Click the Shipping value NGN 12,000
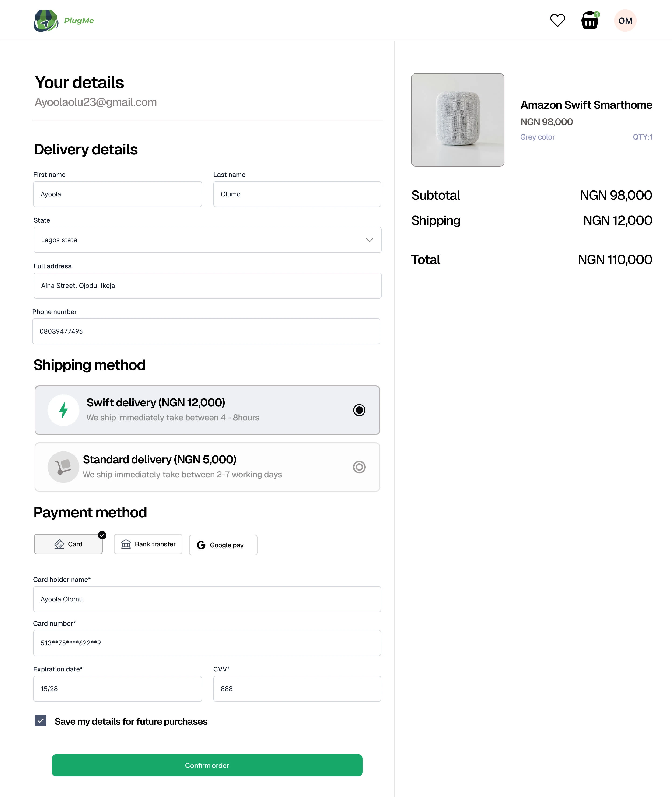Screen dimensions: 672x797 [x=618, y=220]
